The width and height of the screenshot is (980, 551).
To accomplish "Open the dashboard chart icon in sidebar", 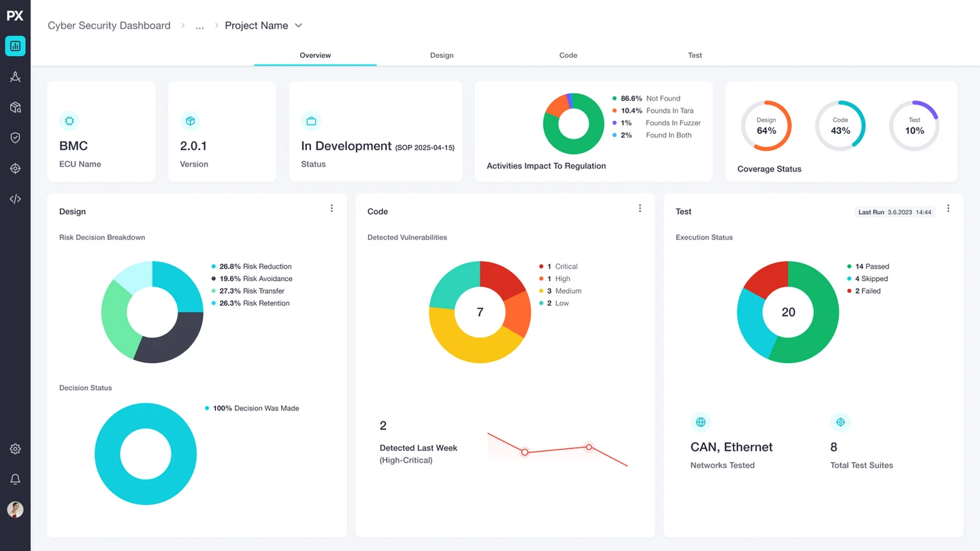I will 15,46.
